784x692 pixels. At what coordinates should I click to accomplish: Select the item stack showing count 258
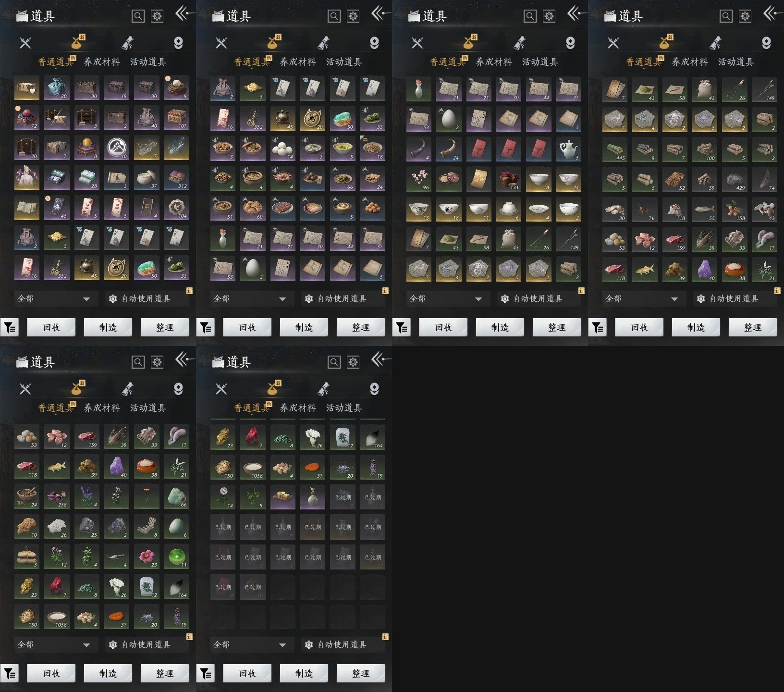[x=56, y=496]
